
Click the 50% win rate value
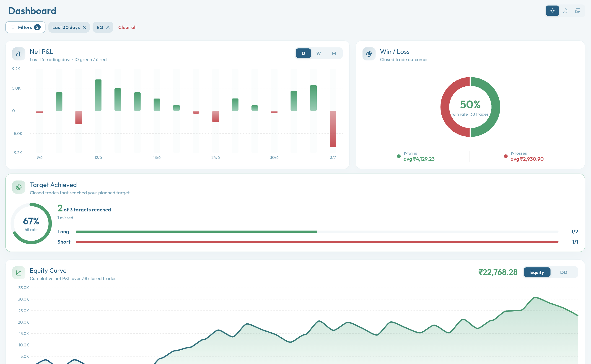[470, 104]
